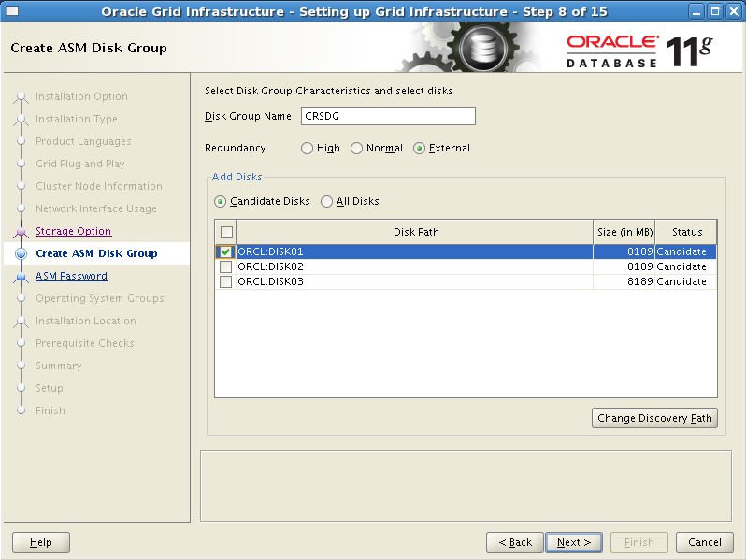Uncheck the ORCL:DISK01 checkbox
The image size is (746, 560).
pyautogui.click(x=225, y=251)
